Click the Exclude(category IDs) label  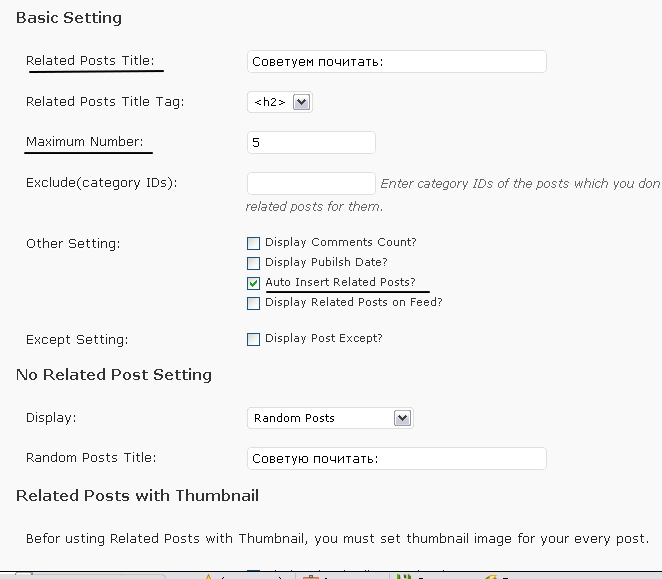101,182
